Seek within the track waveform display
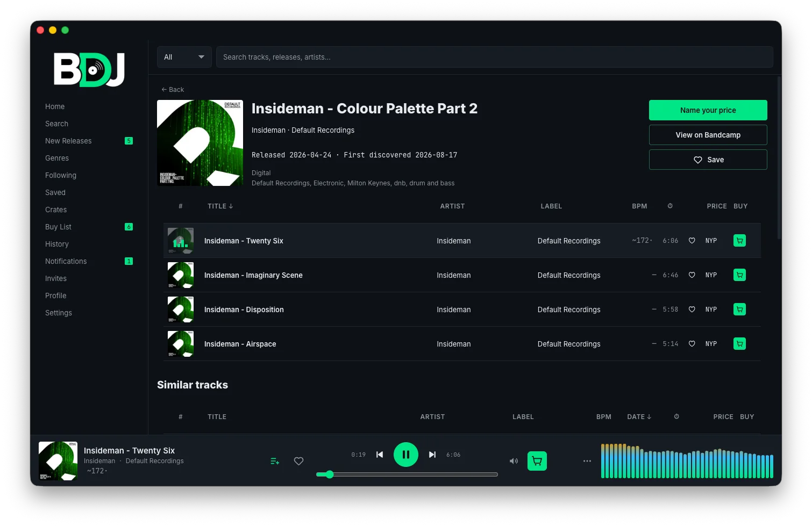Viewport: 812px width, 526px height. tap(687, 461)
